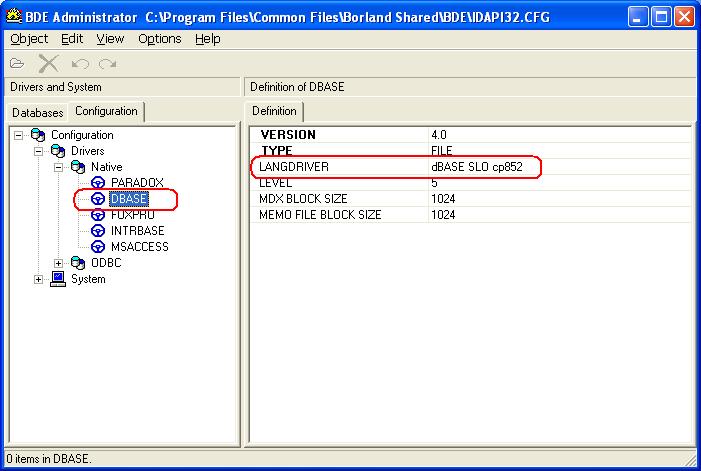The height and width of the screenshot is (471, 701).
Task: Switch to the Databases tab
Action: tap(38, 113)
